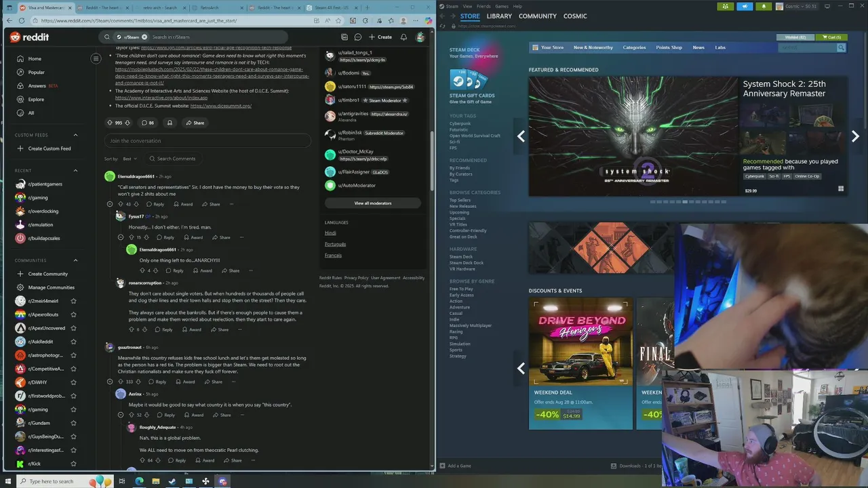
Task: Open Steam from the Windows taskbar
Action: pyautogui.click(x=172, y=481)
